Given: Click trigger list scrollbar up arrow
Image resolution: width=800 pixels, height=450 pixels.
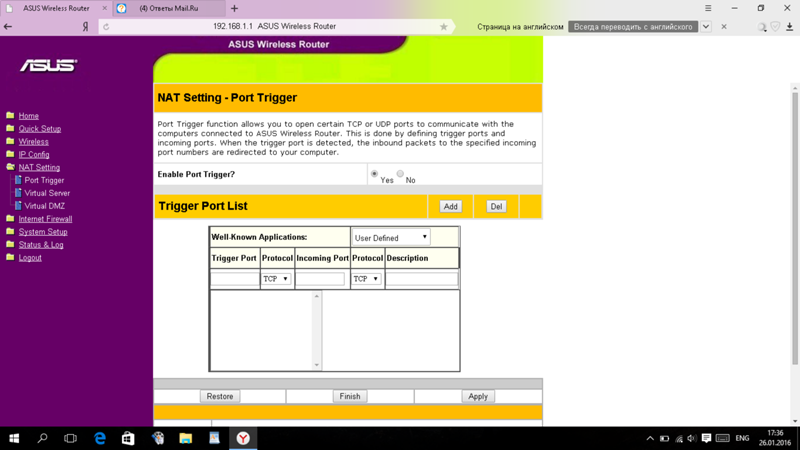Looking at the screenshot, I should tap(317, 296).
